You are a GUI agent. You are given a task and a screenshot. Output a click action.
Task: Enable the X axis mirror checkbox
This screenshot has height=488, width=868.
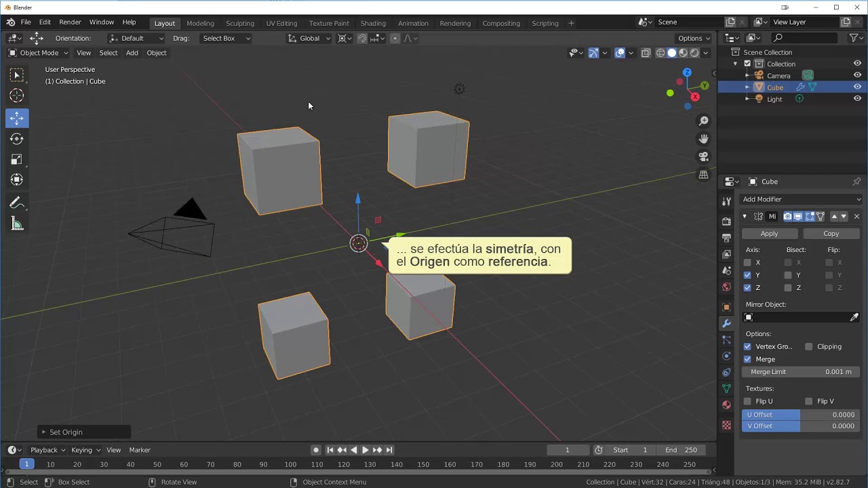[x=747, y=262]
